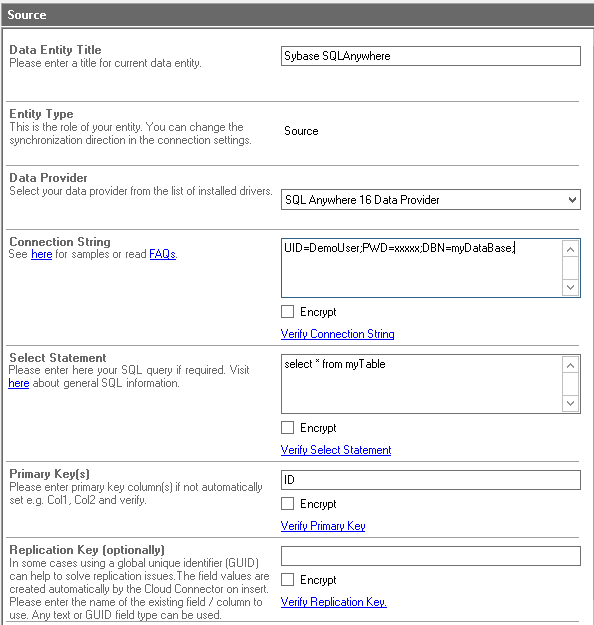Click the scroll down arrow in Connection String box
This screenshot has width=594, height=625.
click(x=570, y=287)
